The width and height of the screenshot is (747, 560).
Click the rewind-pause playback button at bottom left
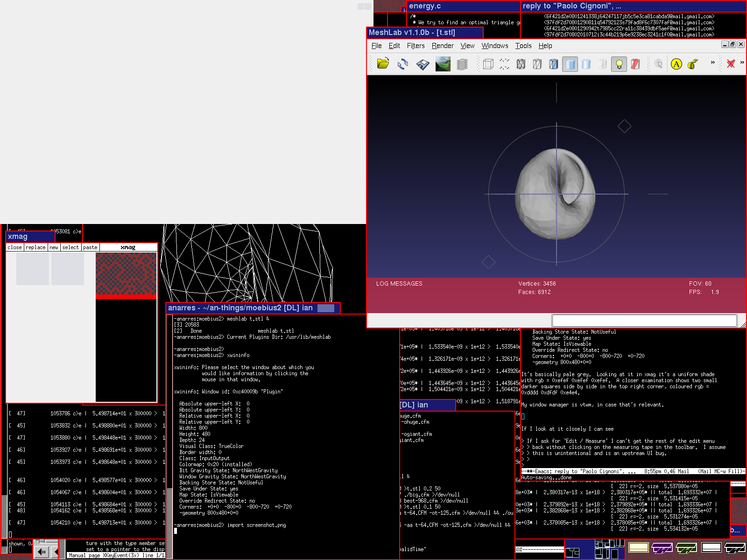(x=42, y=552)
